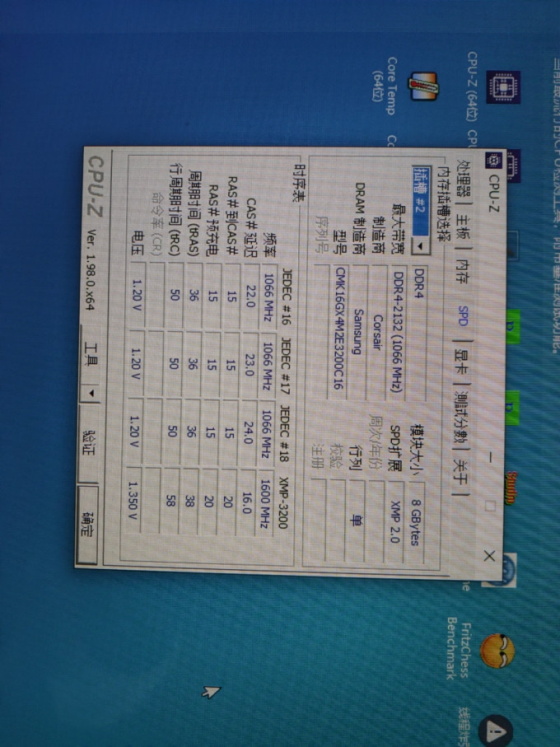560x747 pixels.
Task: Click the XMP 2.0 SPD extension value
Action: (x=394, y=521)
